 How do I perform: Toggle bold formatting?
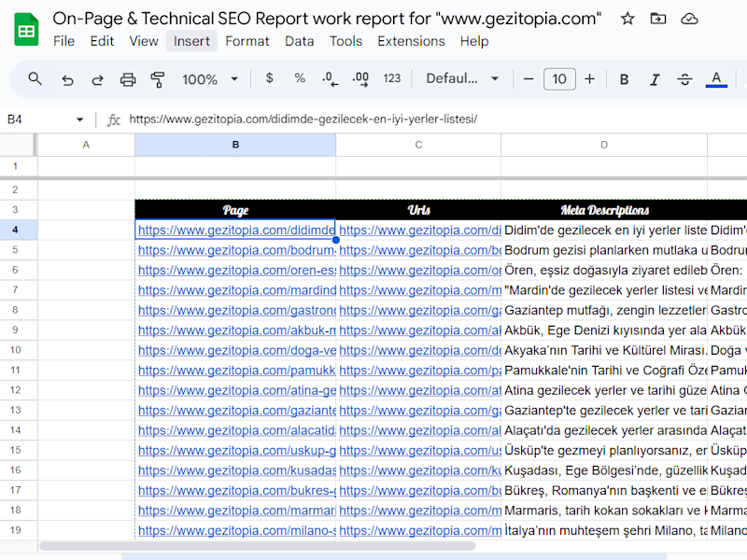click(x=624, y=79)
